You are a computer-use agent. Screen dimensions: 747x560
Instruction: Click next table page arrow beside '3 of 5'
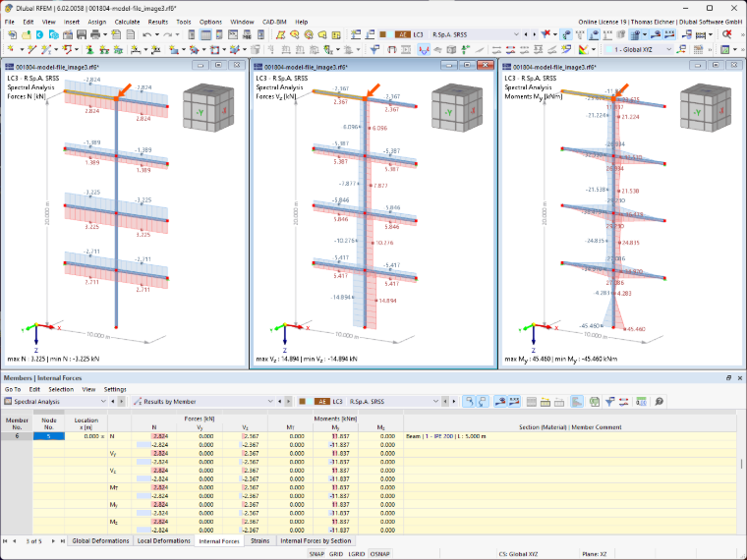point(53,541)
